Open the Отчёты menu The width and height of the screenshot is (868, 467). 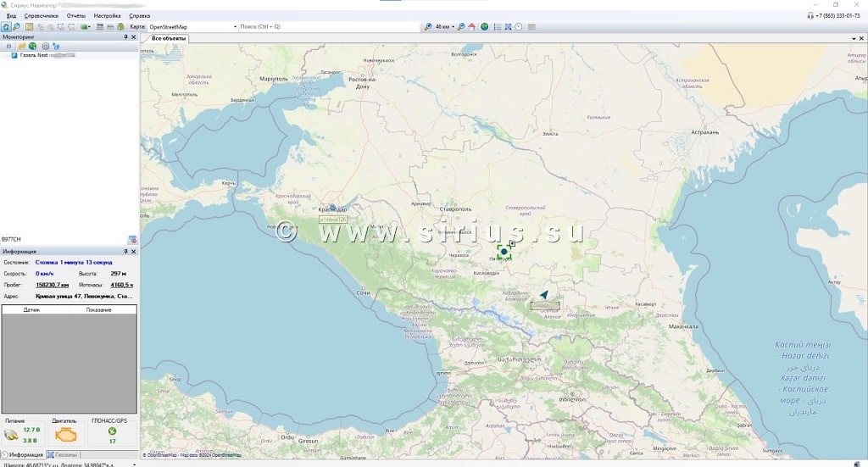(x=76, y=16)
